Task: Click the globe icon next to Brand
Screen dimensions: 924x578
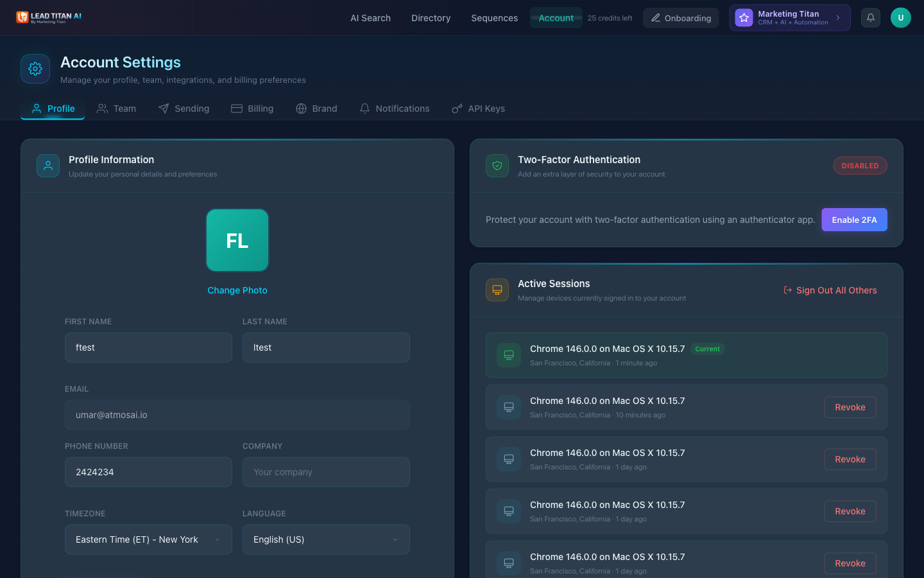Action: [x=300, y=108]
